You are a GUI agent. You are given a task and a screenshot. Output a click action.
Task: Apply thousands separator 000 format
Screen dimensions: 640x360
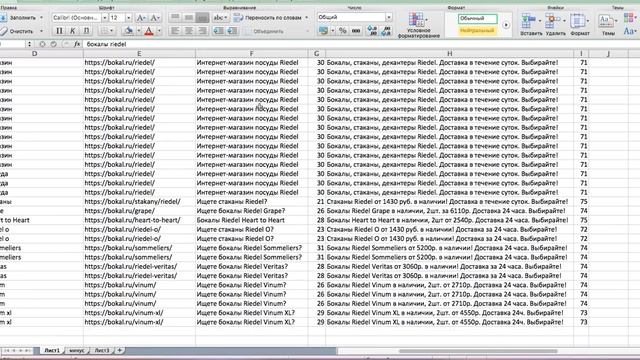356,31
